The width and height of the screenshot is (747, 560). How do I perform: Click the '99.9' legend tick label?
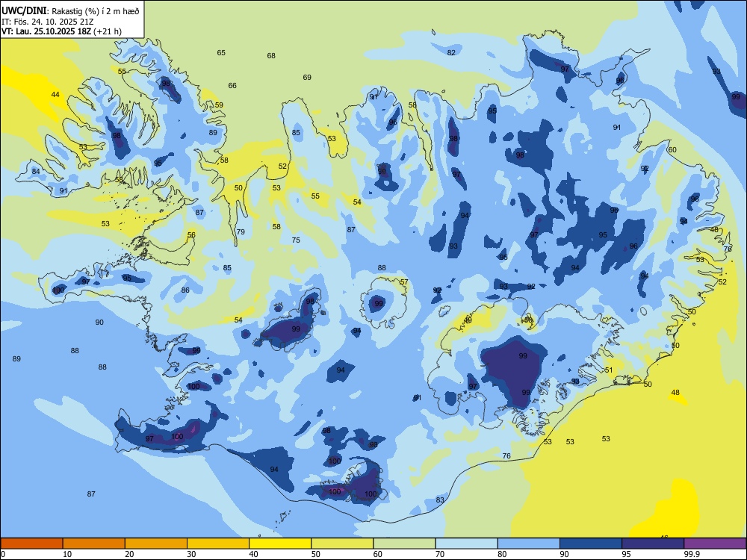tap(691, 554)
